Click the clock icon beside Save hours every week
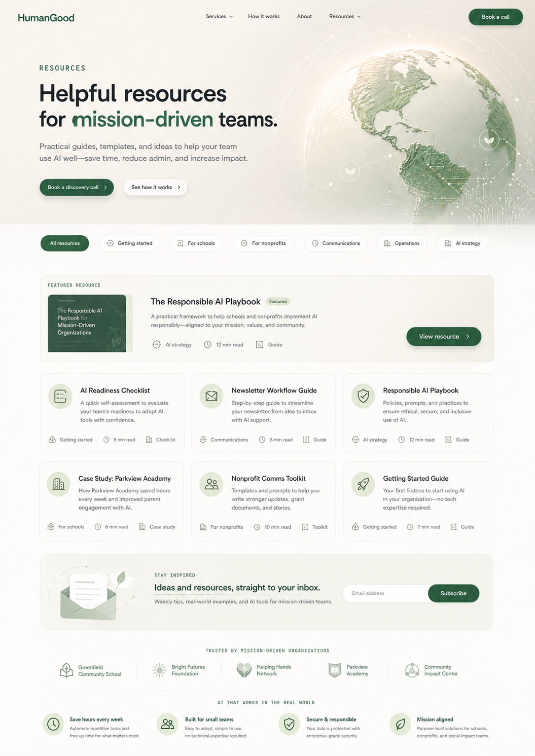The image size is (535, 756). point(53,724)
